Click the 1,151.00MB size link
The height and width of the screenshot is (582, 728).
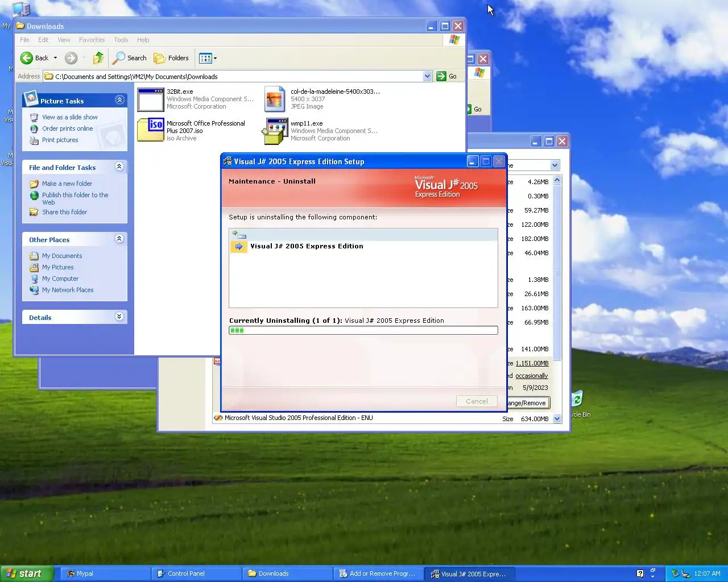532,363
